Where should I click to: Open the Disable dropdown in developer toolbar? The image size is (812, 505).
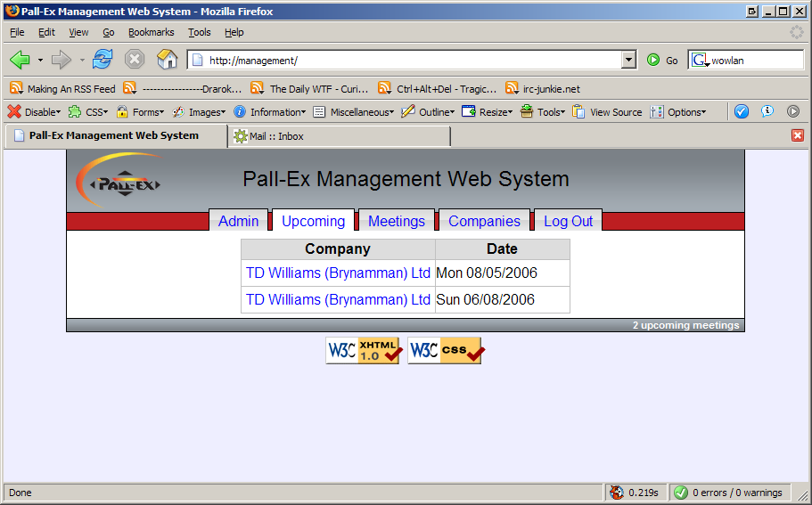point(34,111)
